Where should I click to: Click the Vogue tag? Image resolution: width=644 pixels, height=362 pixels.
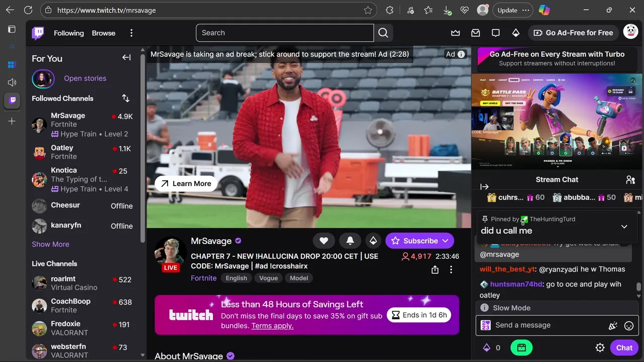(269, 278)
